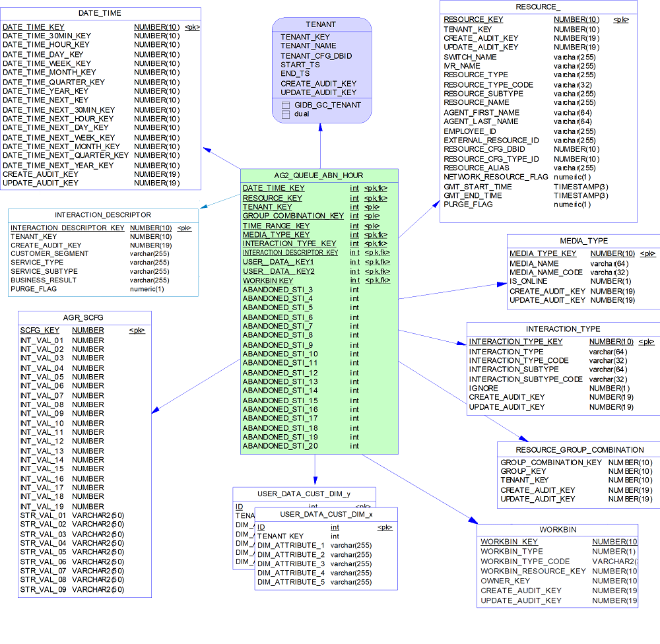Image resolution: width=660 pixels, height=644 pixels.
Task: Click the square icon beside dual
Action: (x=286, y=114)
